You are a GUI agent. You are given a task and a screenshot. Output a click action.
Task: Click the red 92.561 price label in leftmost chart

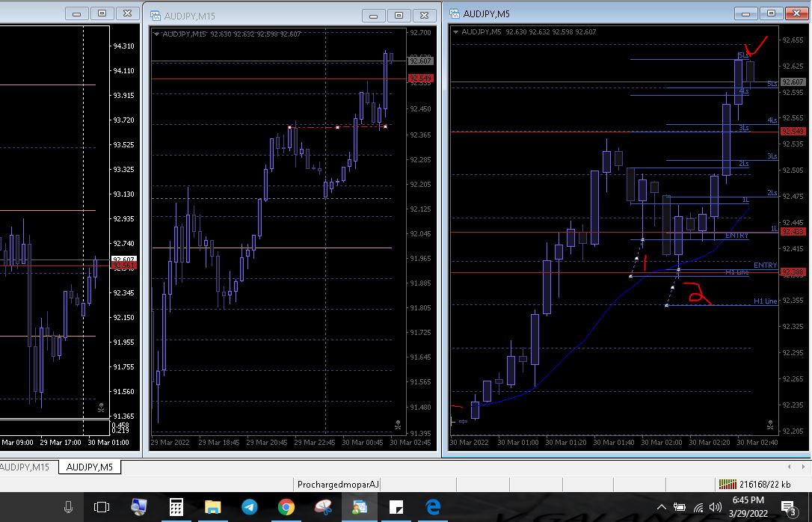click(124, 265)
